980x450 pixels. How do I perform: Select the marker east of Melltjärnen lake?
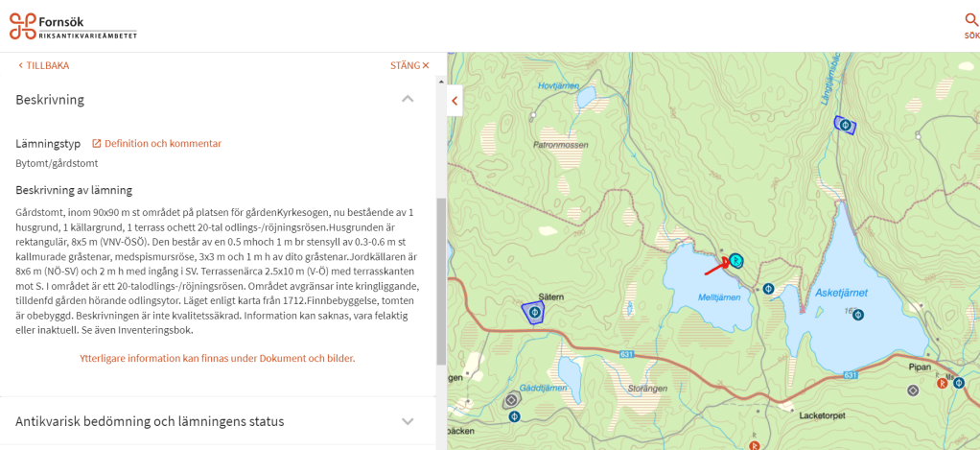pyautogui.click(x=768, y=288)
